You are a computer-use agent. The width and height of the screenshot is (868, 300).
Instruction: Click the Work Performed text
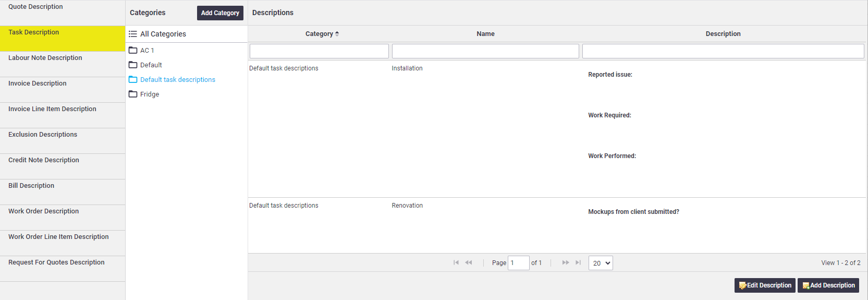(x=612, y=156)
